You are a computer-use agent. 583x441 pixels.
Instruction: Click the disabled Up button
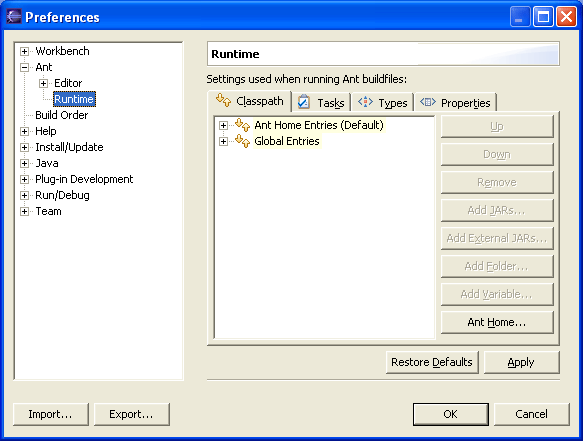tap(497, 126)
